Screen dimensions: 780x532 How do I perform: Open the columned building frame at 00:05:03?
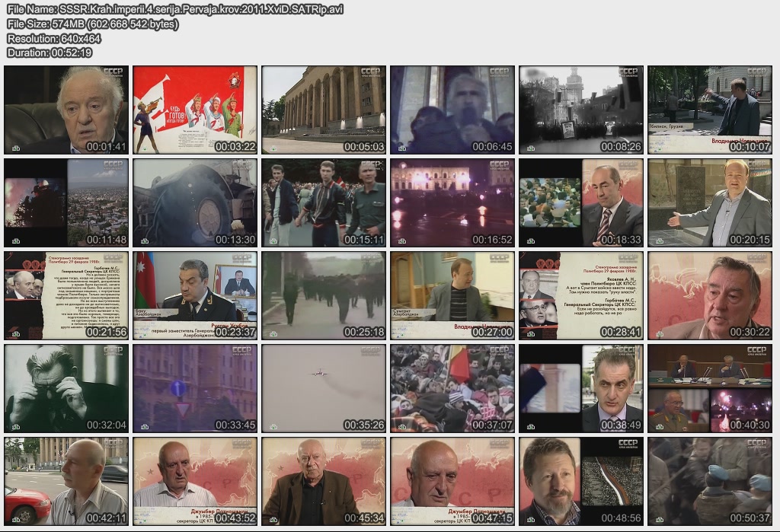pyautogui.click(x=324, y=110)
